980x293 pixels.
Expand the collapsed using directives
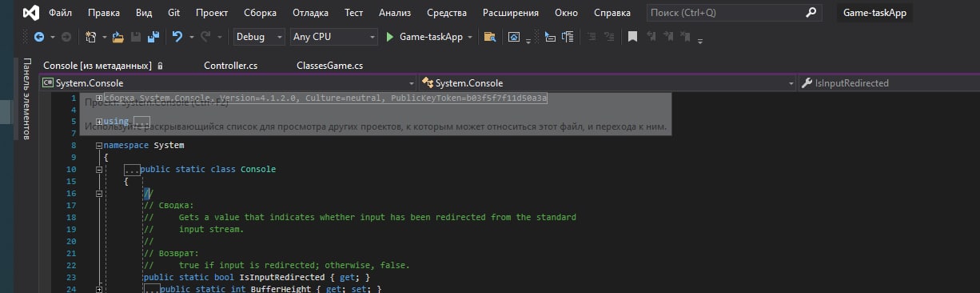click(x=98, y=122)
